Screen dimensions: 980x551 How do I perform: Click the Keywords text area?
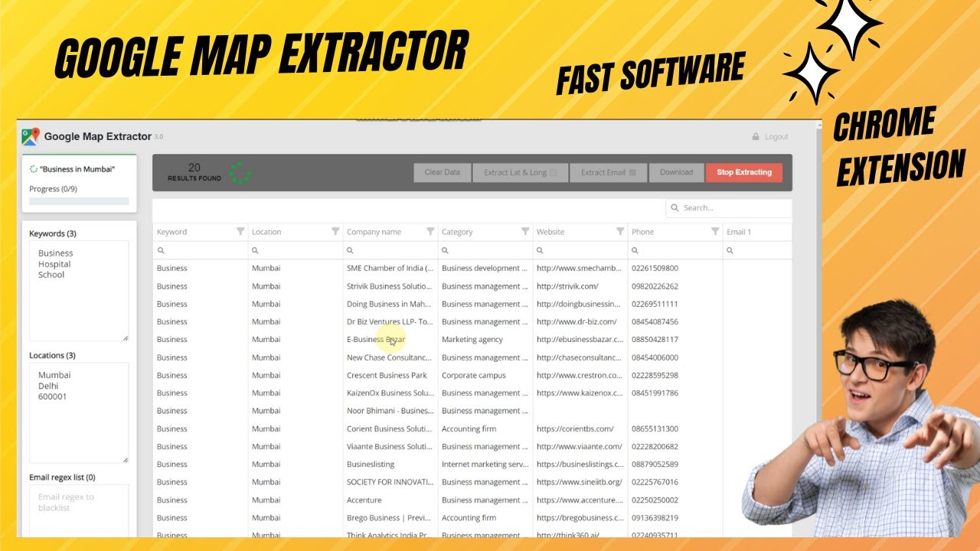click(79, 291)
